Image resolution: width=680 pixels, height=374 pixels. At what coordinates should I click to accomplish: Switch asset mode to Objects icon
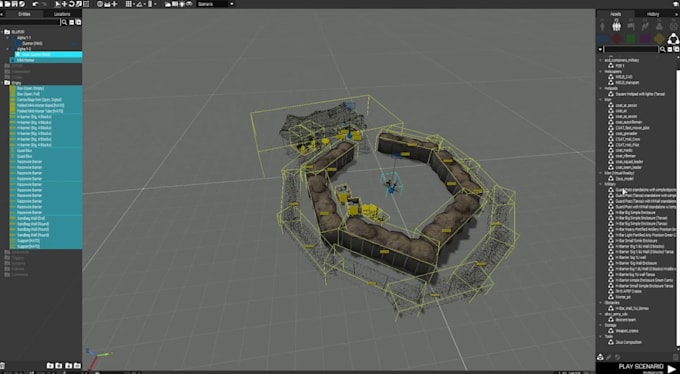point(602,25)
